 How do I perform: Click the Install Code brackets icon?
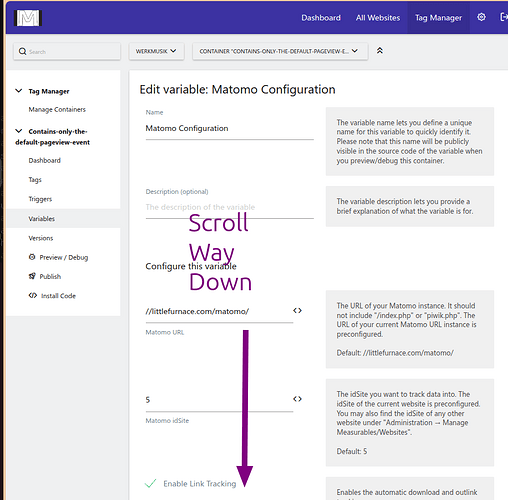point(33,295)
